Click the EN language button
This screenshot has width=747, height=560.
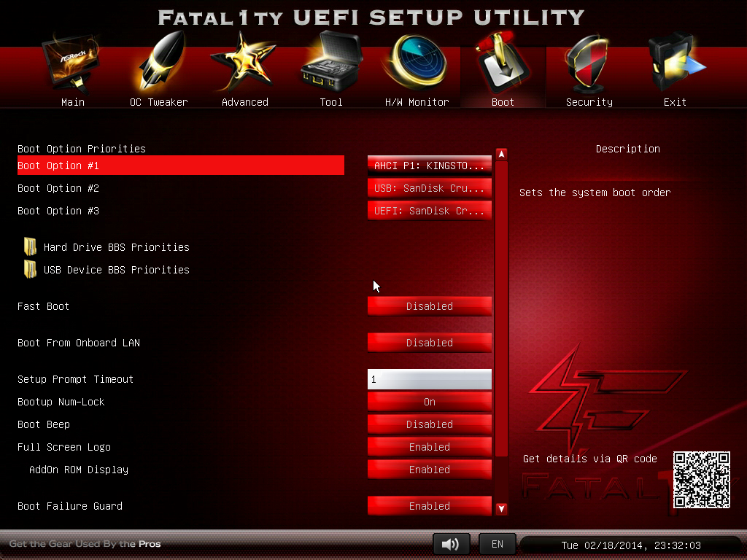pos(497,544)
